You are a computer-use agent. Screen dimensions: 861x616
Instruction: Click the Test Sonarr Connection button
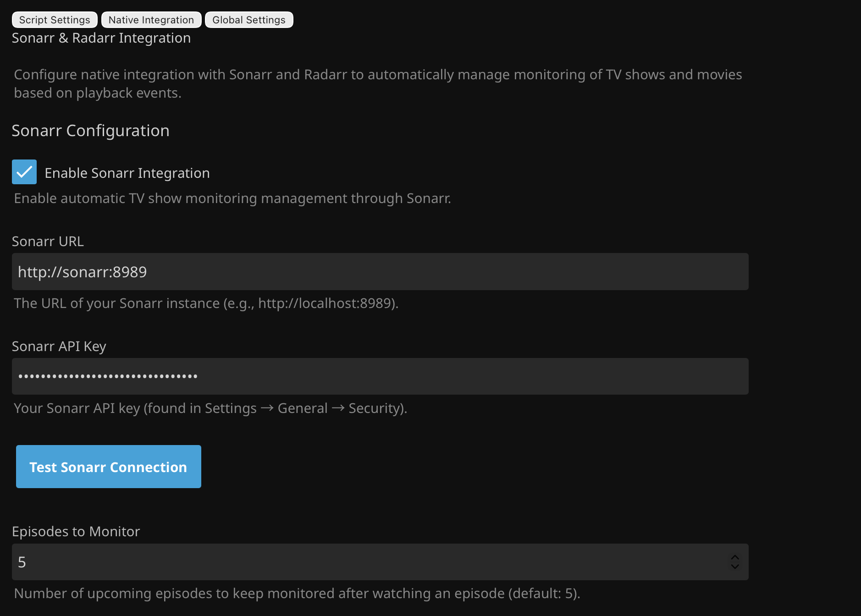(x=108, y=467)
